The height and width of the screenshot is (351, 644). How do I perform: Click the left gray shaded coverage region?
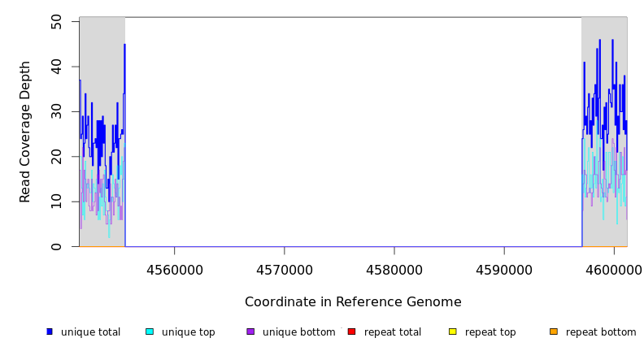click(x=102, y=49)
